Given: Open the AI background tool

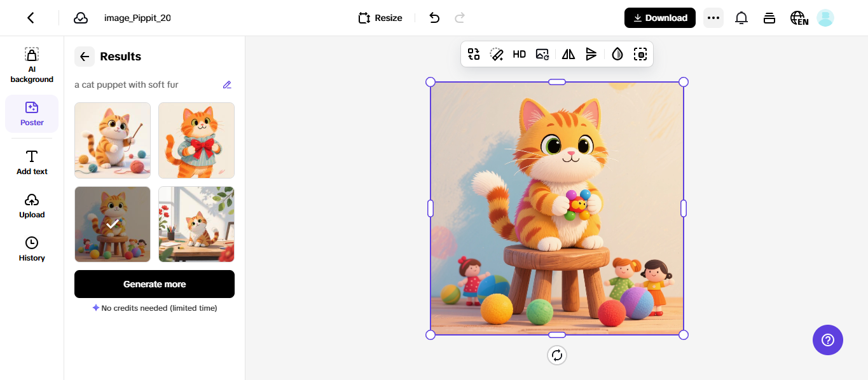Looking at the screenshot, I should (x=32, y=64).
